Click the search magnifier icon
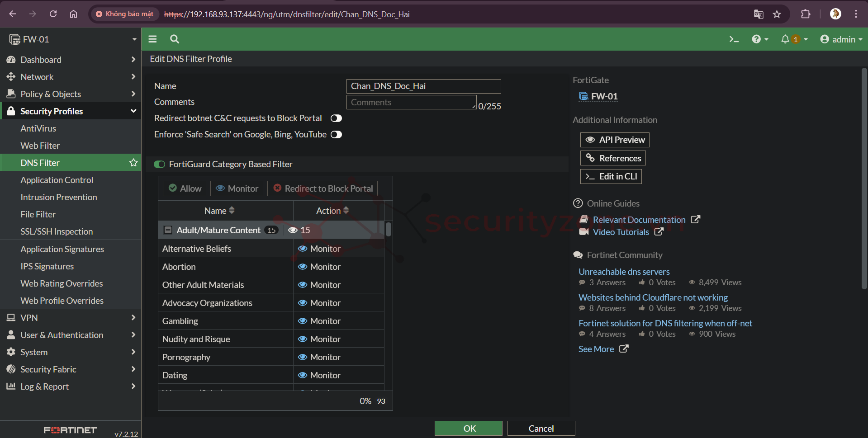Image resolution: width=868 pixels, height=438 pixels. pos(175,39)
